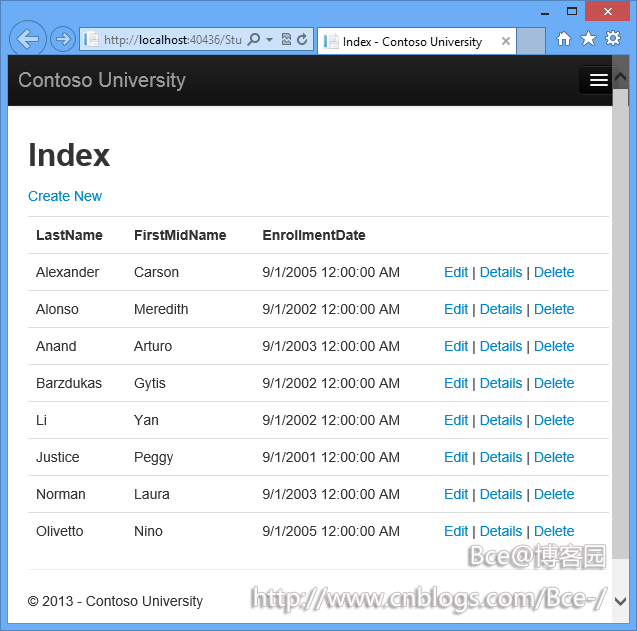637x631 pixels.
Task: Delete the Olivetto row
Action: tap(554, 531)
